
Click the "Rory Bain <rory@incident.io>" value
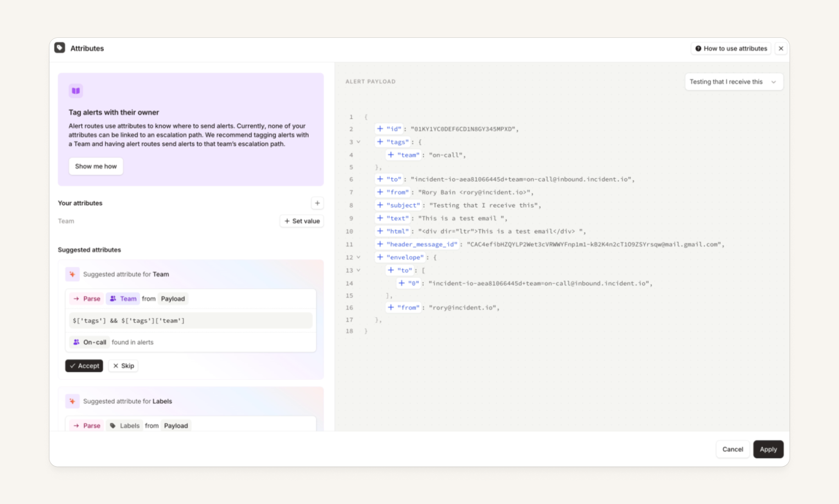[x=474, y=192]
